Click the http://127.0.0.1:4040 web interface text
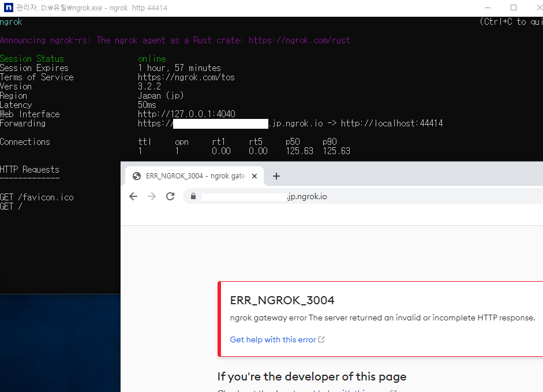The image size is (543, 392). tap(186, 114)
